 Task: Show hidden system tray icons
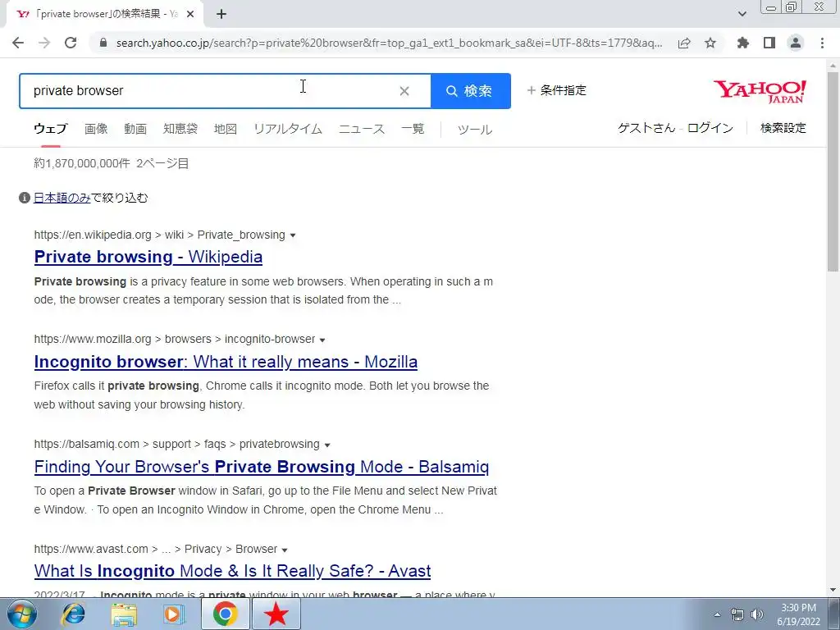(x=717, y=614)
